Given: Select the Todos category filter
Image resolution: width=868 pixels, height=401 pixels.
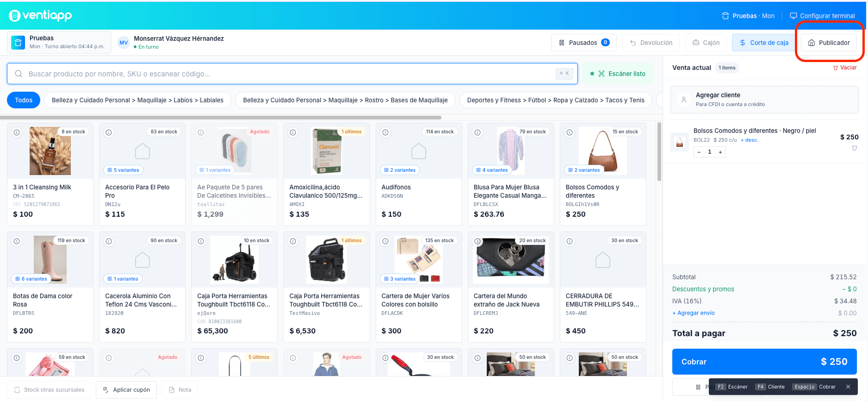Looking at the screenshot, I should 24,100.
